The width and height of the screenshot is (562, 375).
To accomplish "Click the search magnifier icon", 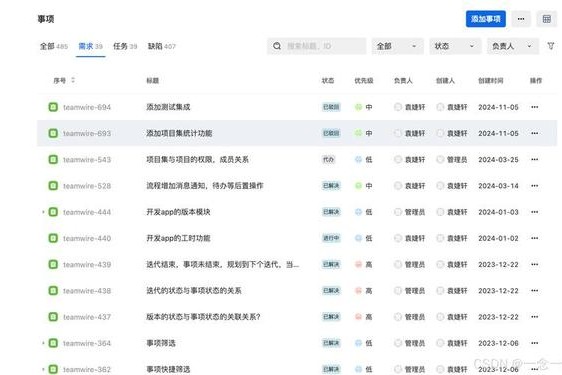I will pos(277,46).
